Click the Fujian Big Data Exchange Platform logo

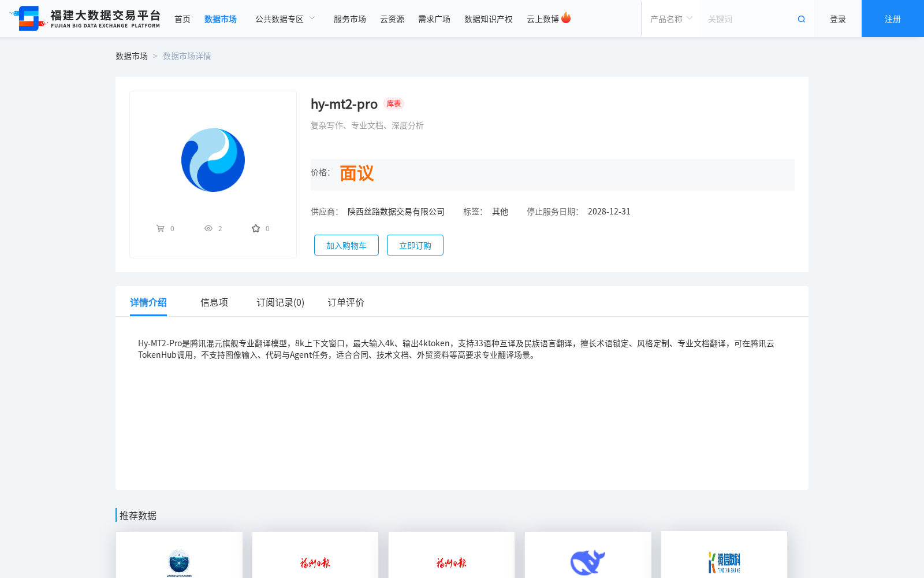pyautogui.click(x=85, y=18)
